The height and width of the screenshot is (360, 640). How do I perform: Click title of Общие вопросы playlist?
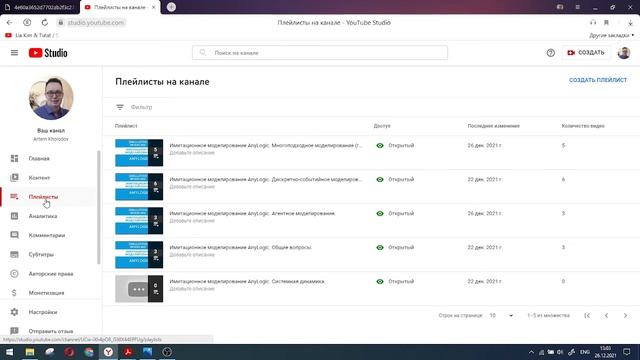[240, 247]
